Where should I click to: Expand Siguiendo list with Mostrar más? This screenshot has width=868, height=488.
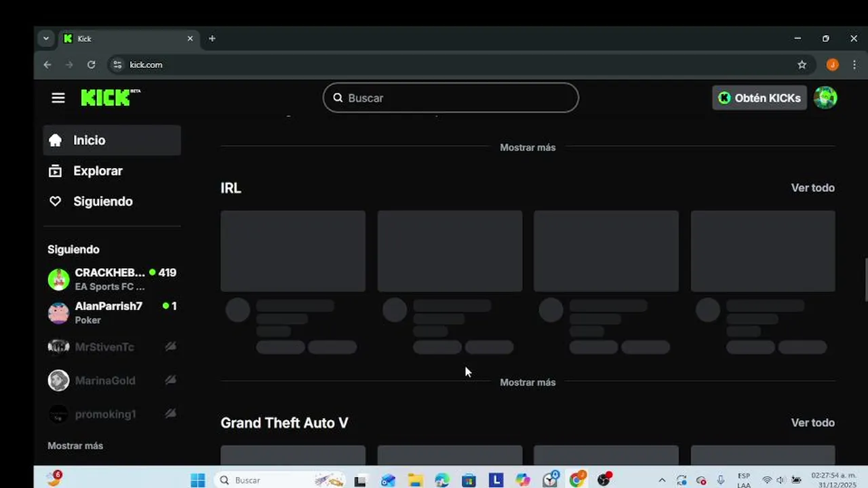point(75,446)
